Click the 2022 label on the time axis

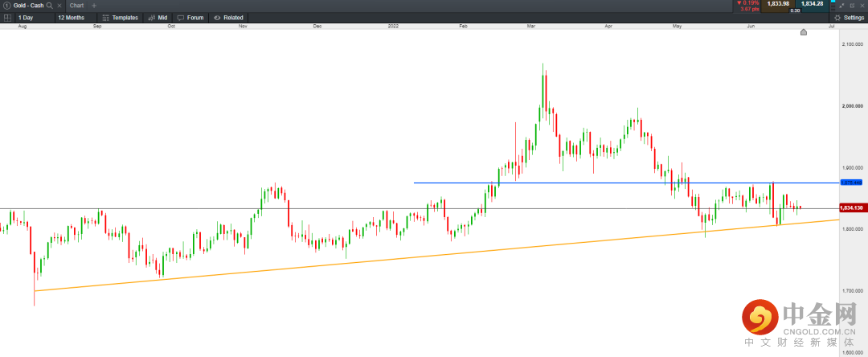click(394, 26)
